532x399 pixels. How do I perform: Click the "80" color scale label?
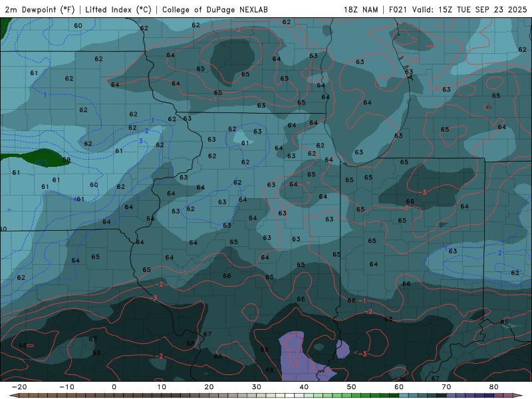(494, 387)
